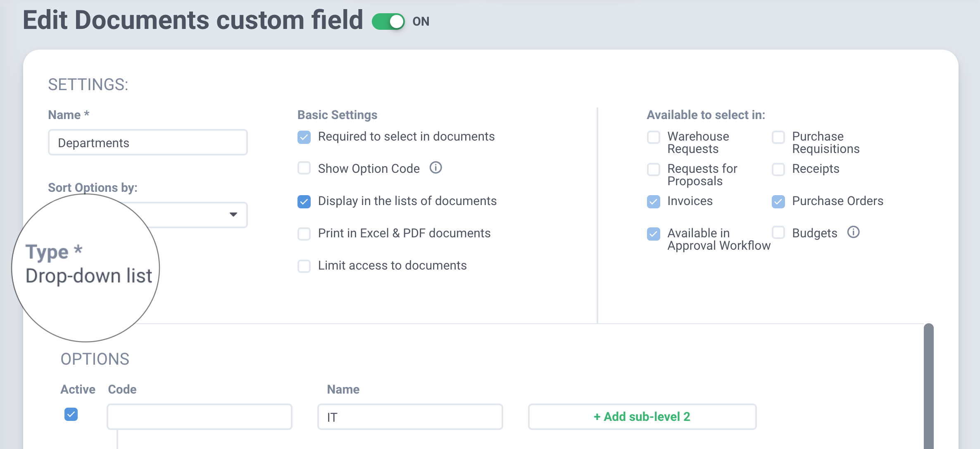Uncheck the Purchase Orders checkbox
Screen dimensions: 980x449
(x=778, y=201)
